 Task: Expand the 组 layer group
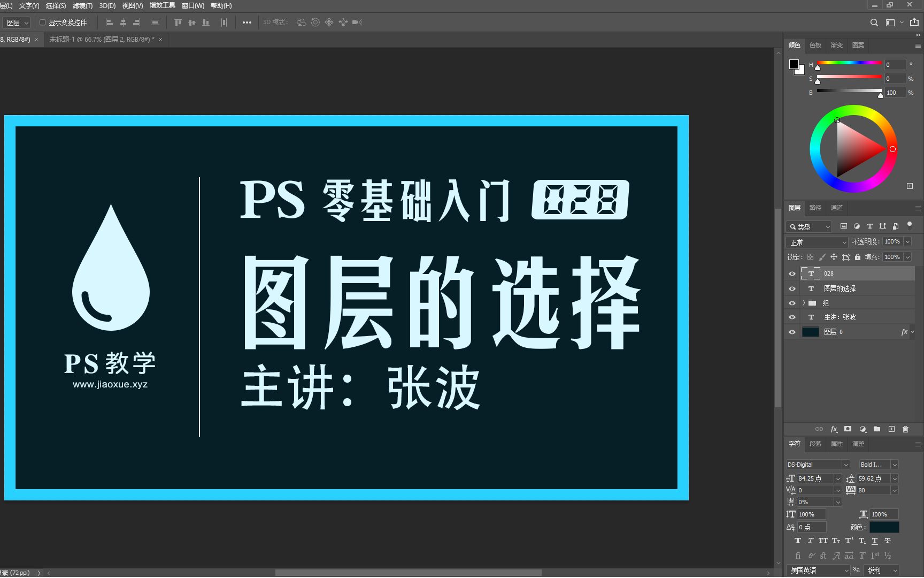click(x=804, y=303)
